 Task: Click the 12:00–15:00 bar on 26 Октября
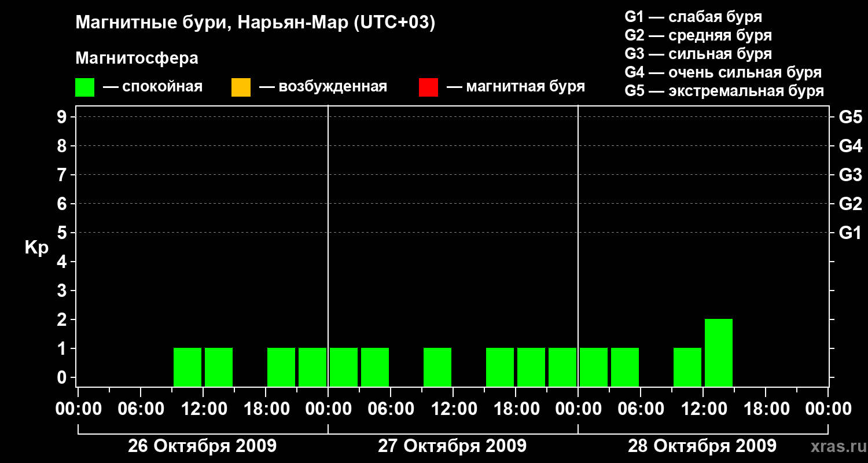click(219, 367)
